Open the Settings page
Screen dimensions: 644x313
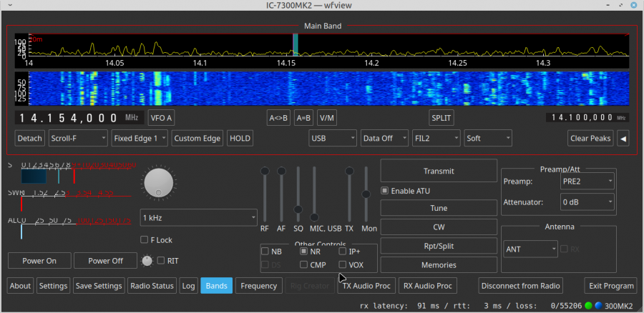tap(53, 286)
